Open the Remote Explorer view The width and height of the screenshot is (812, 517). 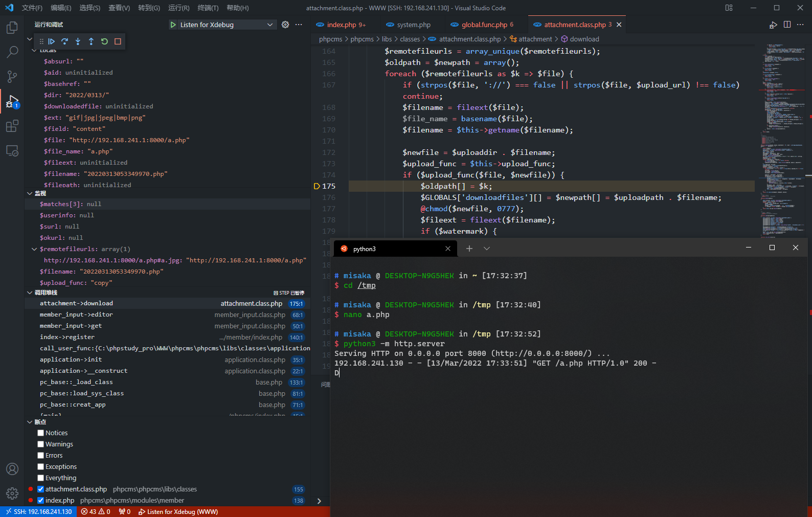pos(12,151)
